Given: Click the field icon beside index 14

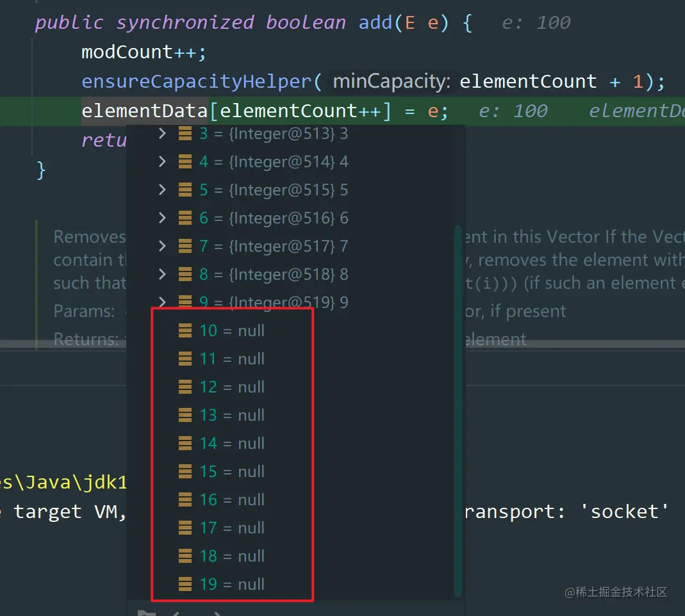Looking at the screenshot, I should tap(185, 443).
